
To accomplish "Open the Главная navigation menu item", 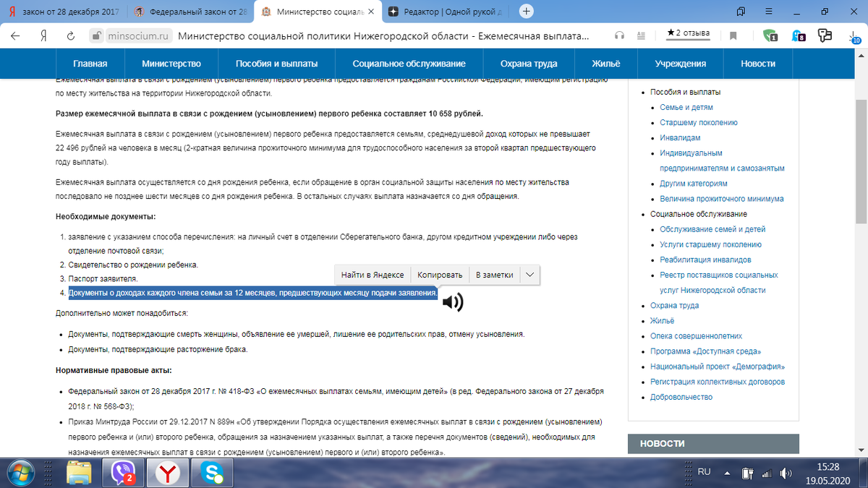I will pos(90,64).
